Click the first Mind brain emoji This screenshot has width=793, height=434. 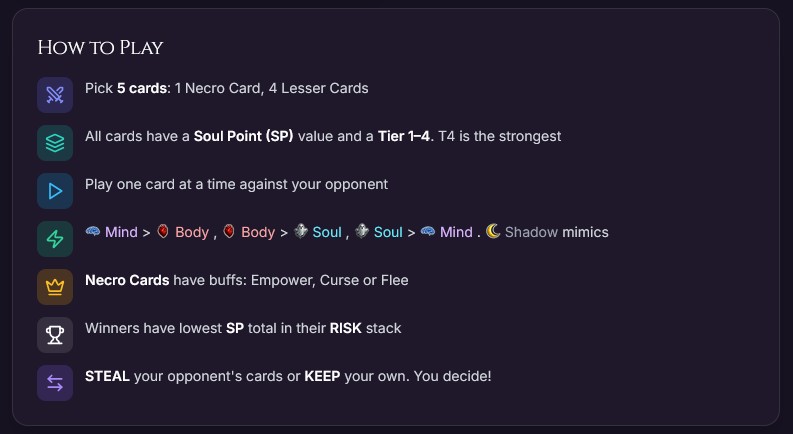tap(93, 232)
